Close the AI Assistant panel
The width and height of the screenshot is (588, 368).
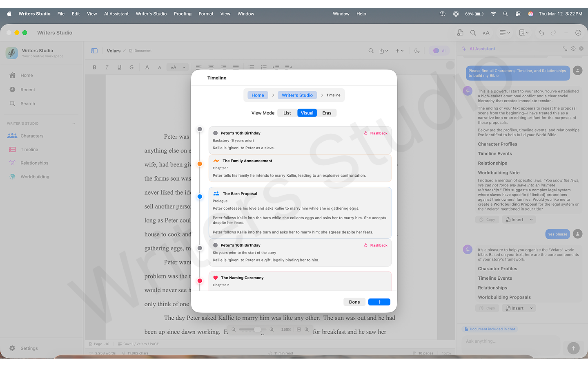[x=581, y=48]
